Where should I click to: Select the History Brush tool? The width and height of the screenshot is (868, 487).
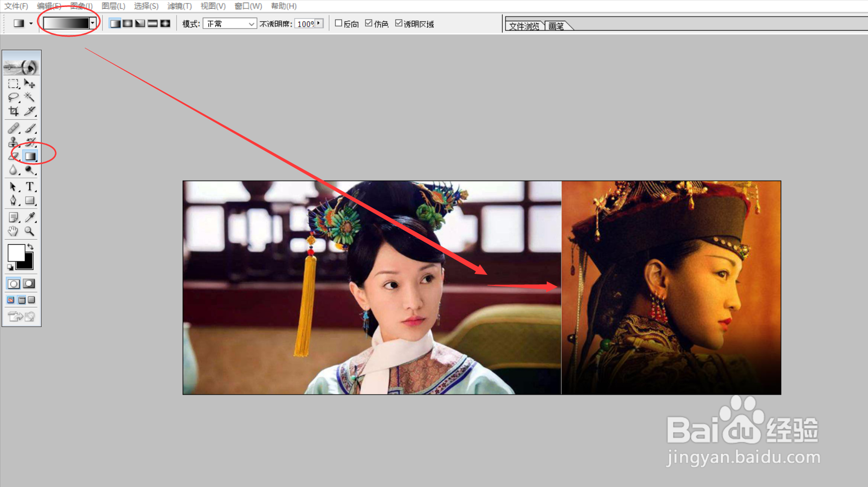(x=30, y=142)
